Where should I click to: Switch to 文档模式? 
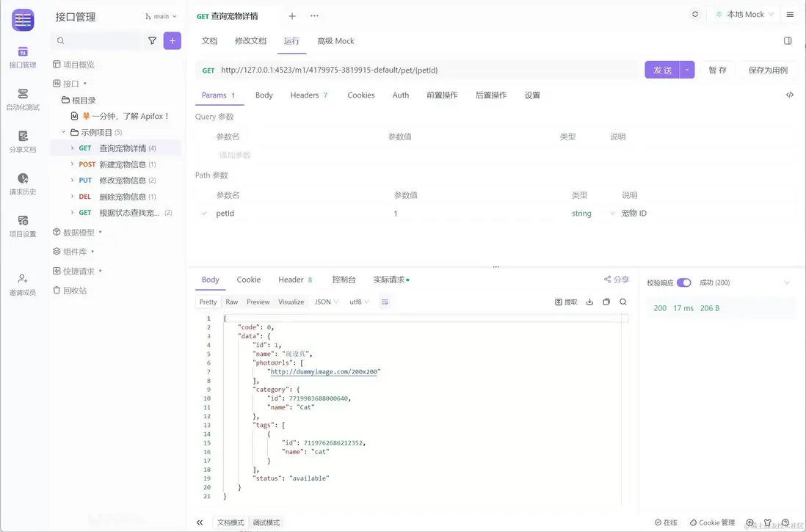(230, 522)
